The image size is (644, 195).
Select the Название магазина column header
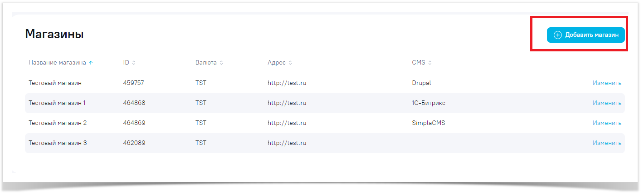pos(57,63)
